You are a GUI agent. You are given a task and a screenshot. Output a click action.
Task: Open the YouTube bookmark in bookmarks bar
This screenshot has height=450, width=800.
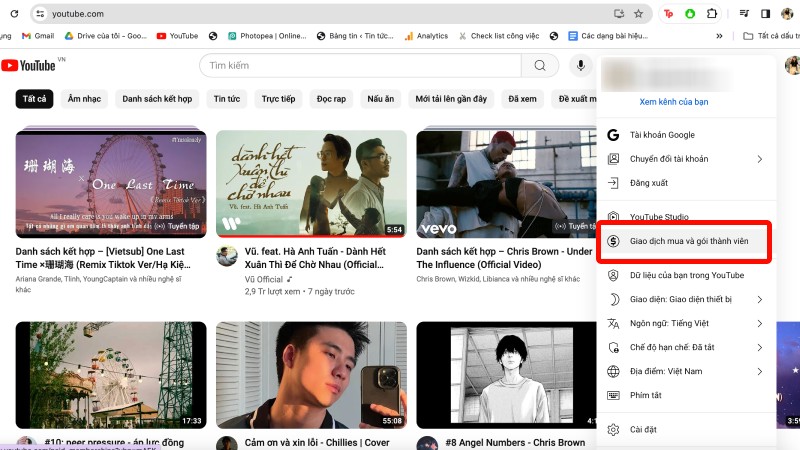177,36
